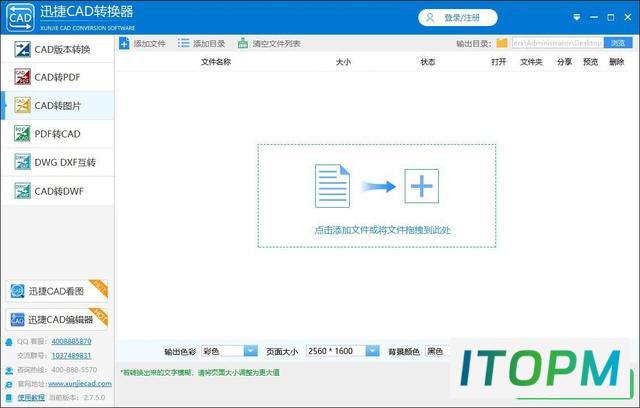Click the 咨询热线 400-888-5570 text
The image size is (640, 408).
pos(57,370)
